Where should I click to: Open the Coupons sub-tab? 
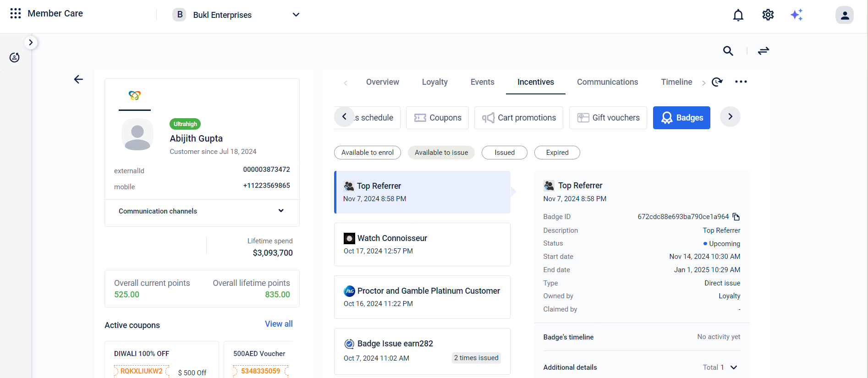pyautogui.click(x=437, y=118)
